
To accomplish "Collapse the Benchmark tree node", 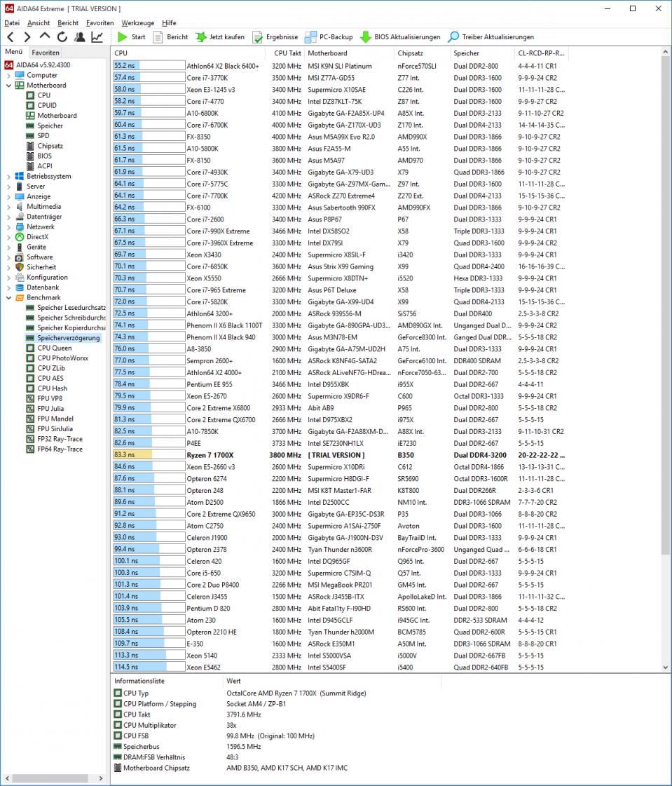I will coord(8,297).
